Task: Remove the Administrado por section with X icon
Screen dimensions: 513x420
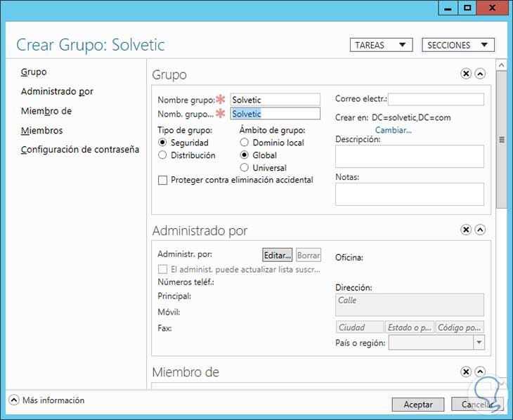Action: click(466, 230)
